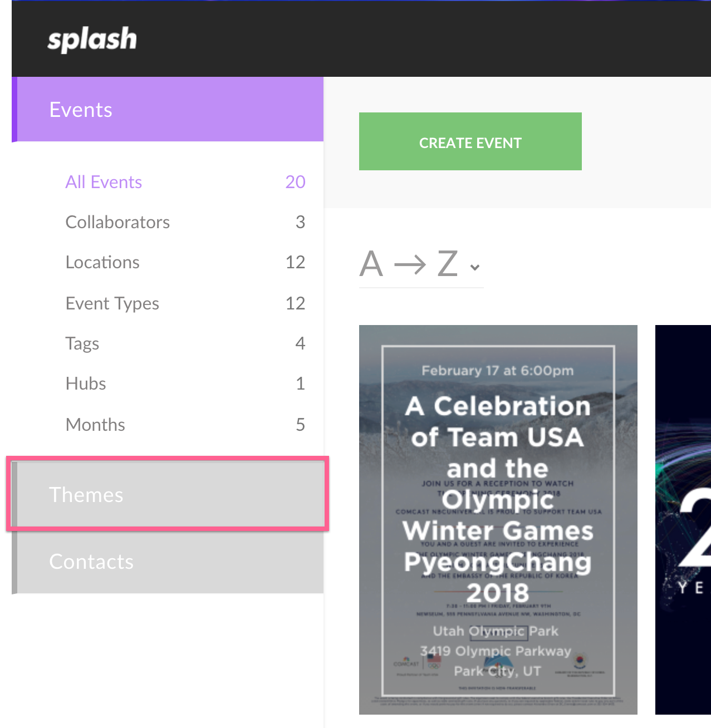Click the Collaborators count 3
Viewport: 711px width, 728px height.
(x=300, y=222)
